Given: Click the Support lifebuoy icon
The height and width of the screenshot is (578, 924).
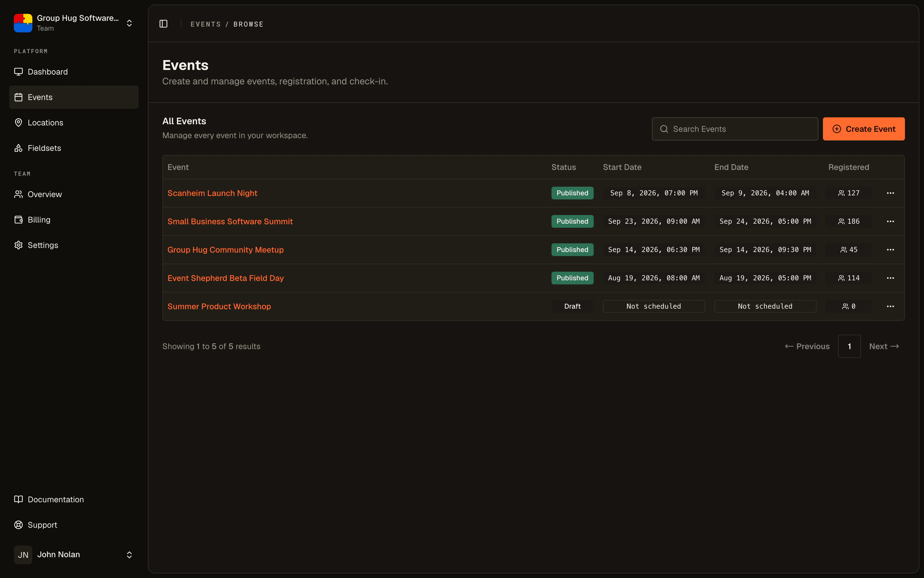Looking at the screenshot, I should pos(18,525).
